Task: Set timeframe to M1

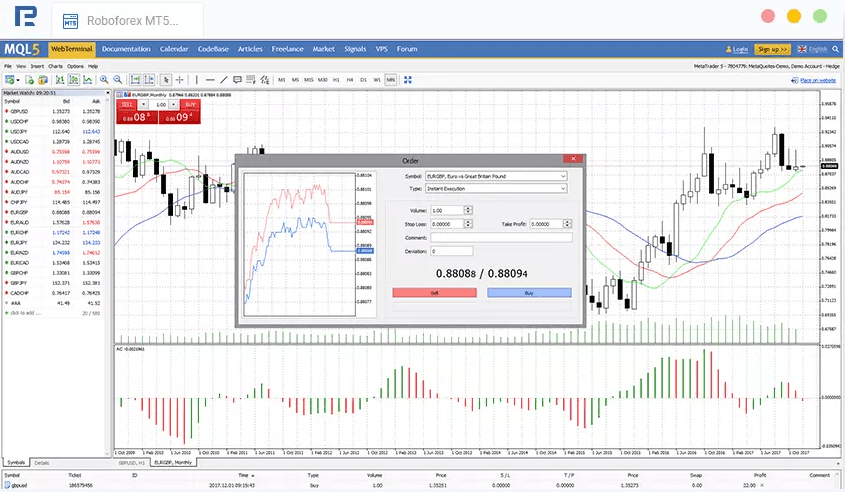Action: click(x=282, y=80)
